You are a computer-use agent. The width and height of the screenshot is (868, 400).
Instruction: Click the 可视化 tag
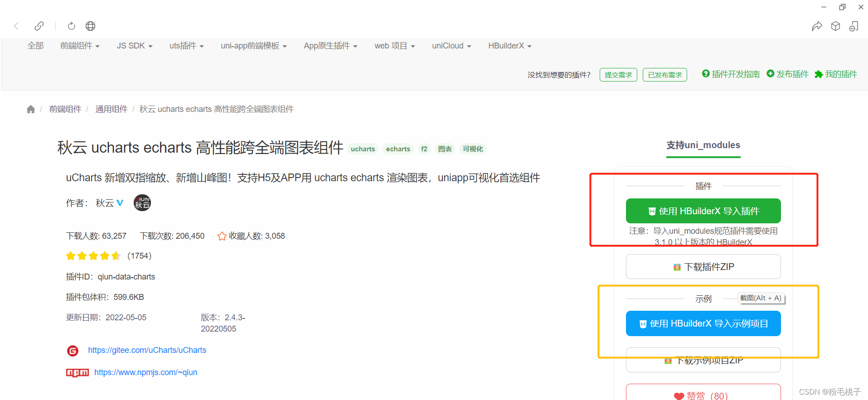[x=473, y=149]
